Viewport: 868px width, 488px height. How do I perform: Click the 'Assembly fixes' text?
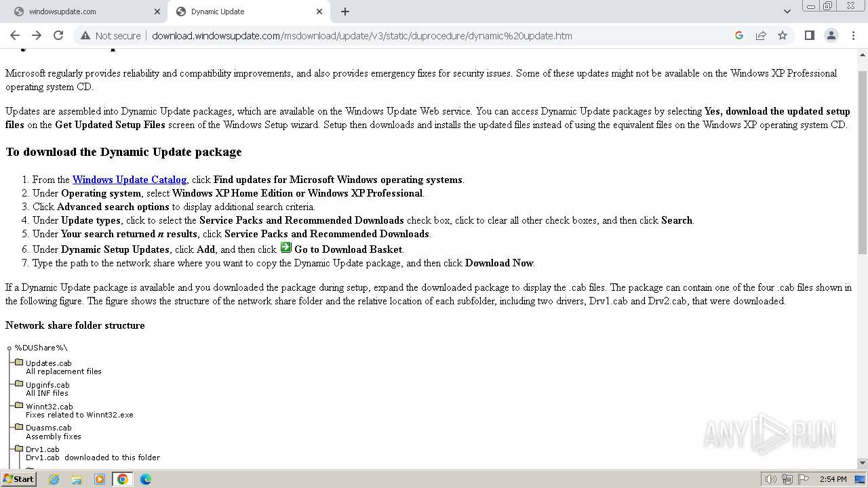click(x=54, y=436)
